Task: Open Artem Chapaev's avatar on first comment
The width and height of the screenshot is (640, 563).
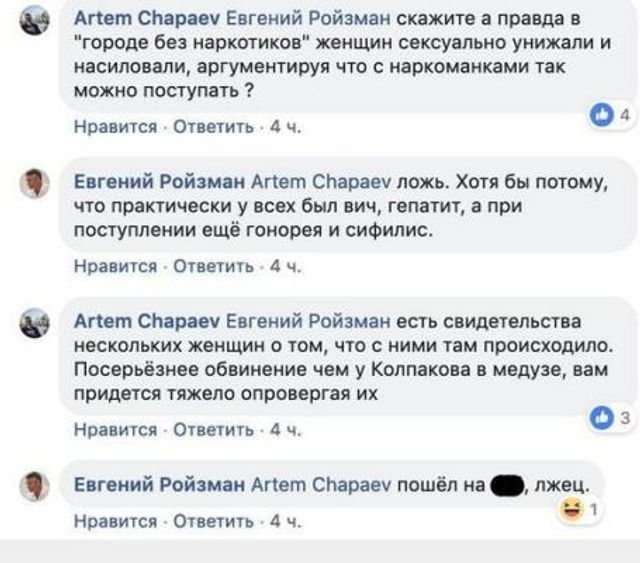Action: pyautogui.click(x=35, y=20)
